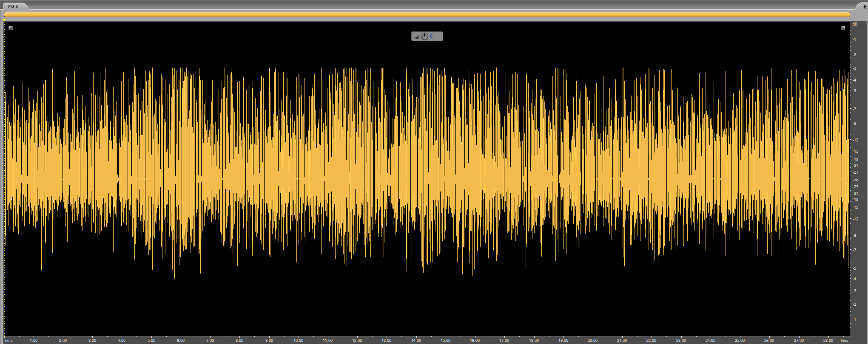Click 5:00 on the time ruler
The width and height of the screenshot is (868, 344).
click(151, 340)
